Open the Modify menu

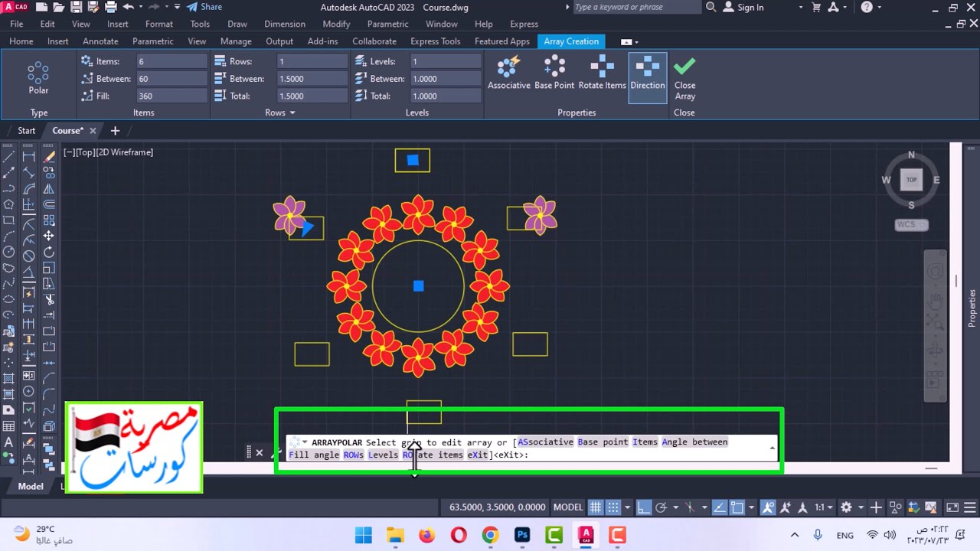(336, 24)
